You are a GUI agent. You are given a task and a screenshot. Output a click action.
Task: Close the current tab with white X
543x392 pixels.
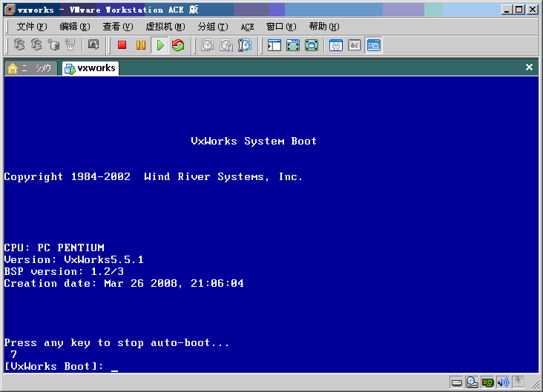(x=529, y=67)
